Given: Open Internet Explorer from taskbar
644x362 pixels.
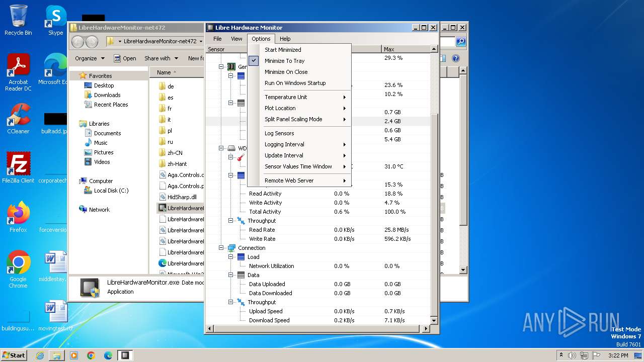Looking at the screenshot, I should [40, 355].
